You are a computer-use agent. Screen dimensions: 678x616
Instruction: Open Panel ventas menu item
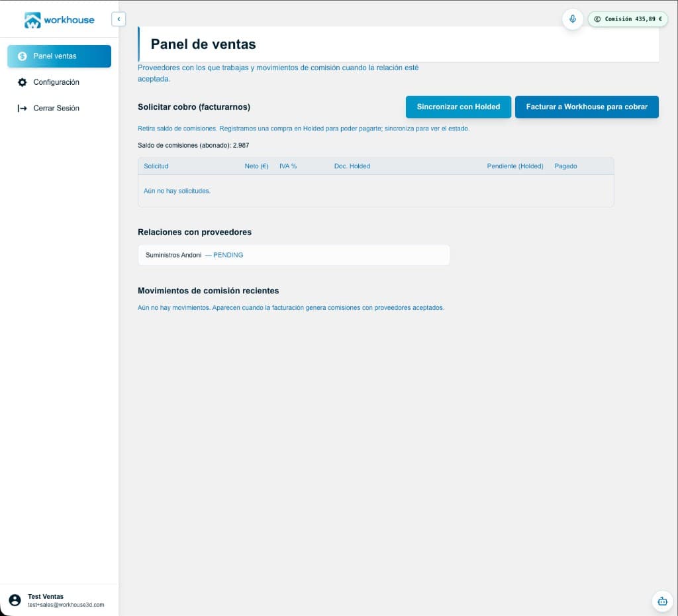(59, 56)
